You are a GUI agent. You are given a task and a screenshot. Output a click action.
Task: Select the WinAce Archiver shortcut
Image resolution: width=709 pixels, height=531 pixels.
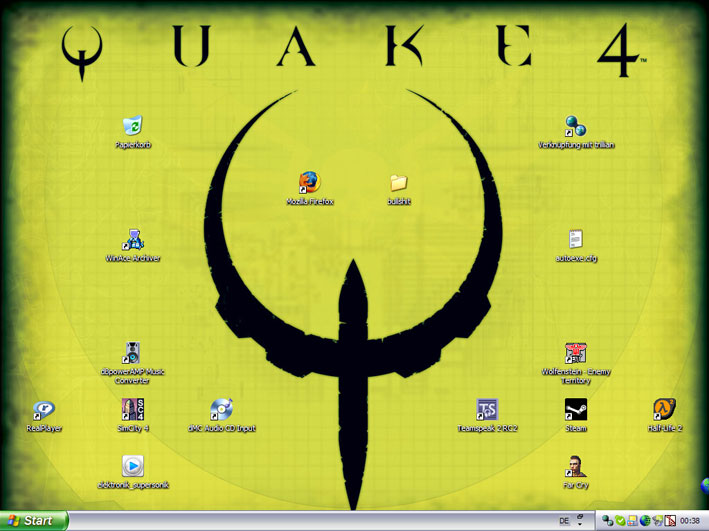coord(133,239)
